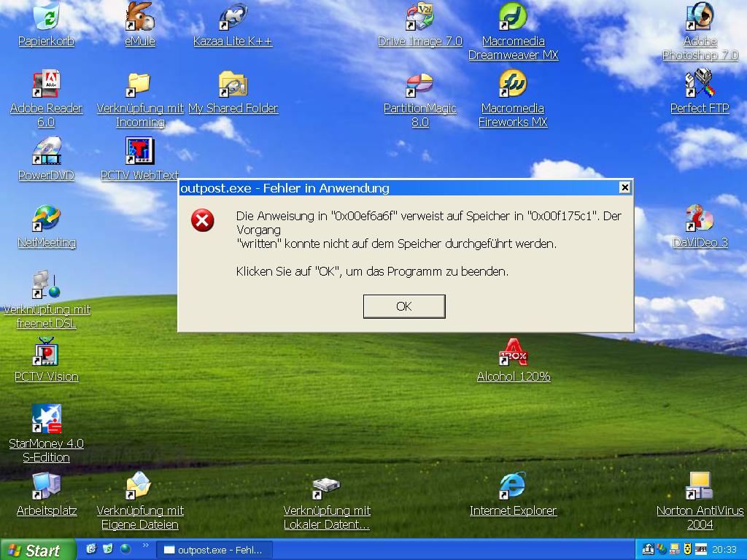
Task: Expand the quick launch overflow chevron
Action: click(x=146, y=545)
